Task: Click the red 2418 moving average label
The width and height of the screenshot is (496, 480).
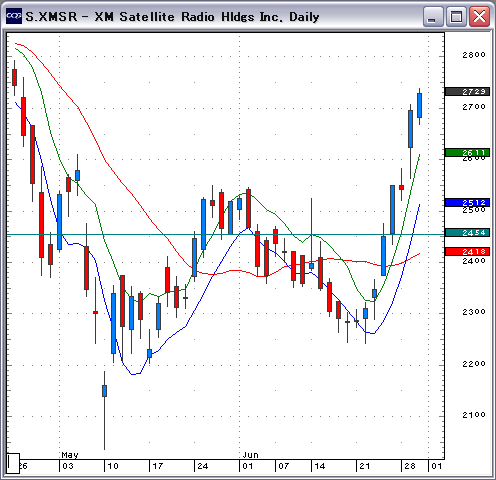Action: click(467, 252)
